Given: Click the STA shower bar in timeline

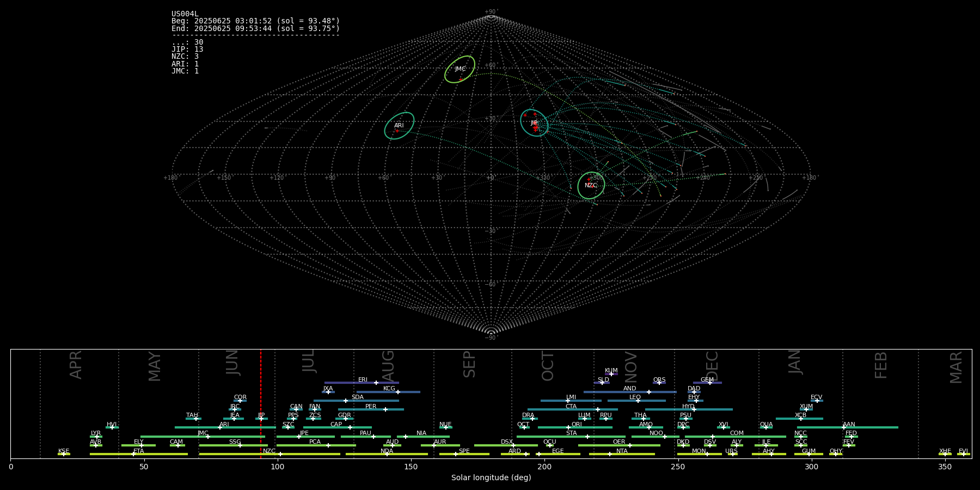Looking at the screenshot, I should tap(571, 437).
